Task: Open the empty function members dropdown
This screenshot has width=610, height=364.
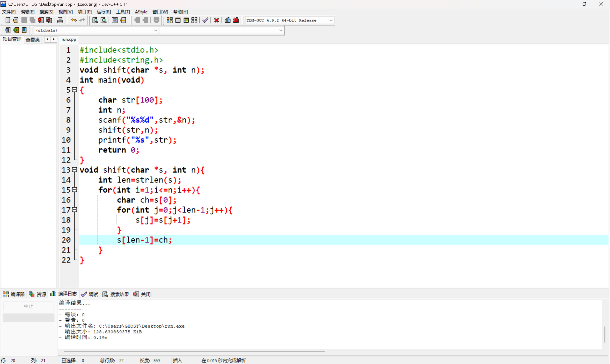Action: 281,30
